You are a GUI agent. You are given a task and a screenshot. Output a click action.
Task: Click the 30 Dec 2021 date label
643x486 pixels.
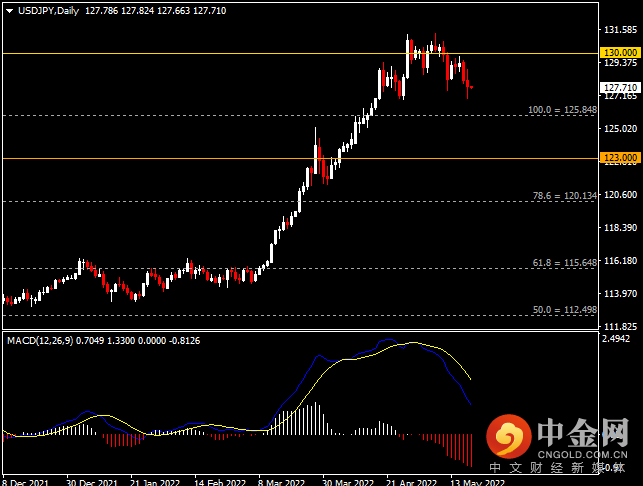coord(92,482)
